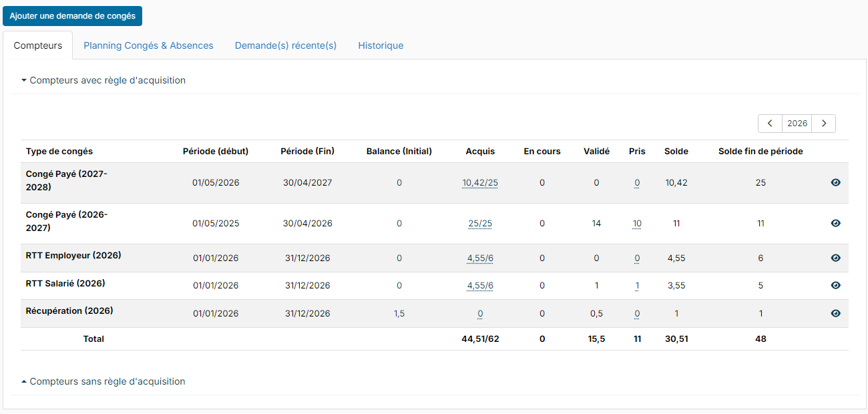This screenshot has width=868, height=414.
Task: Click Pris value 10 for Congé Payé (2026-2027)
Action: pos(637,224)
